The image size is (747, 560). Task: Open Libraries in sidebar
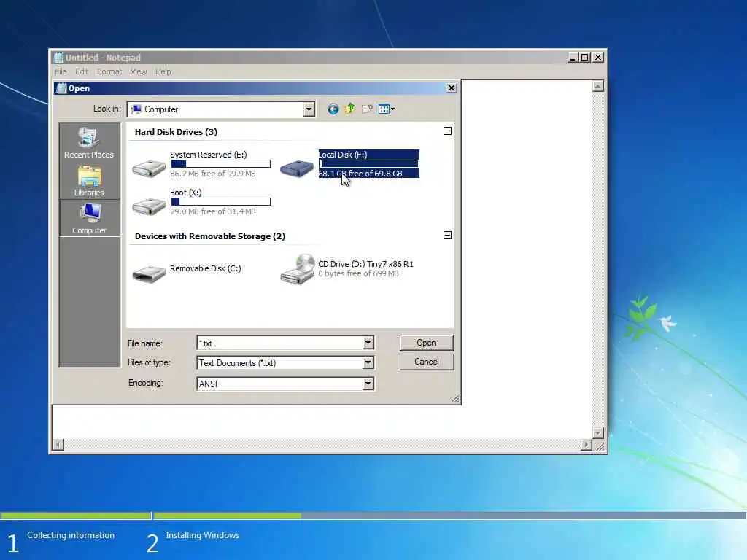tap(89, 181)
